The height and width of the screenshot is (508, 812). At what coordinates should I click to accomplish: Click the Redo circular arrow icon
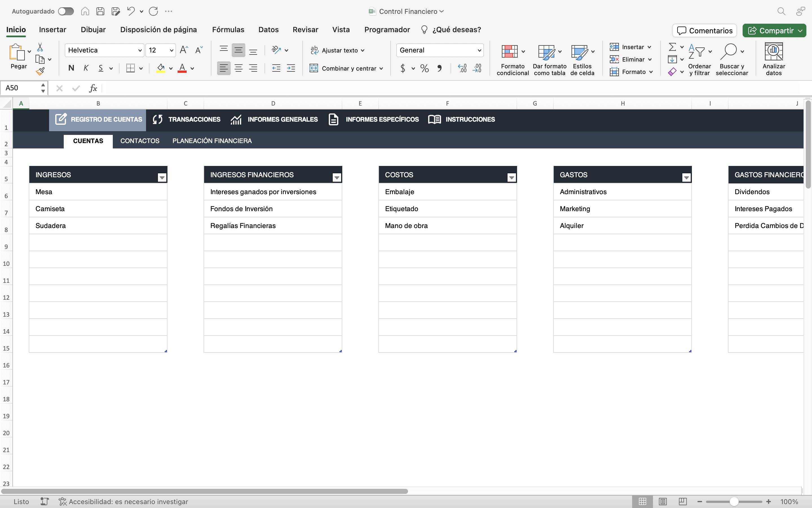point(153,11)
